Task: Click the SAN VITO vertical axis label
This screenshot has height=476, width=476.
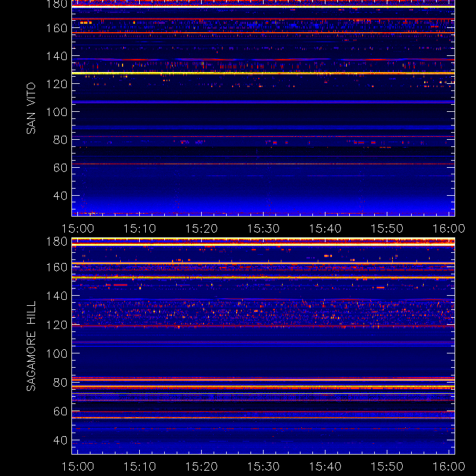Action: coord(31,108)
